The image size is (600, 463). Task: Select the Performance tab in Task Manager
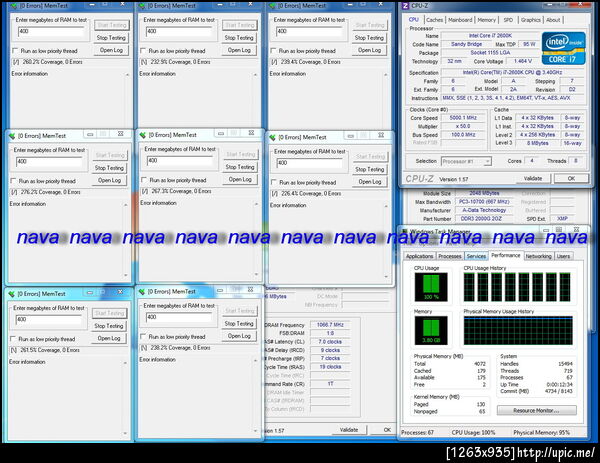pyautogui.click(x=505, y=255)
